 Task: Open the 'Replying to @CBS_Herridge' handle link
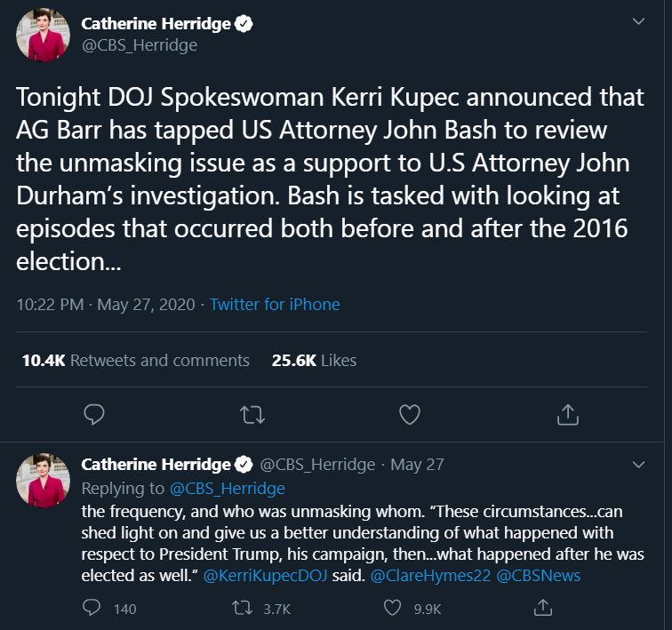227,489
